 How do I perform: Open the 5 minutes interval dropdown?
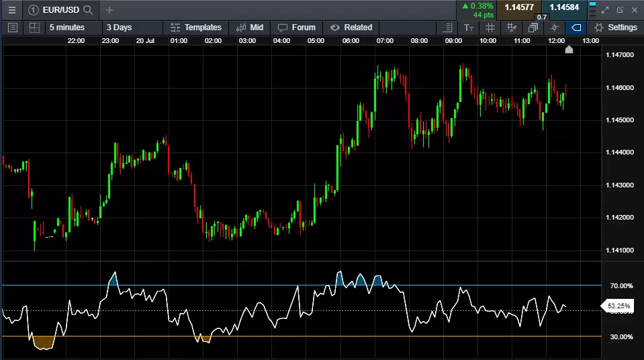pyautogui.click(x=67, y=28)
